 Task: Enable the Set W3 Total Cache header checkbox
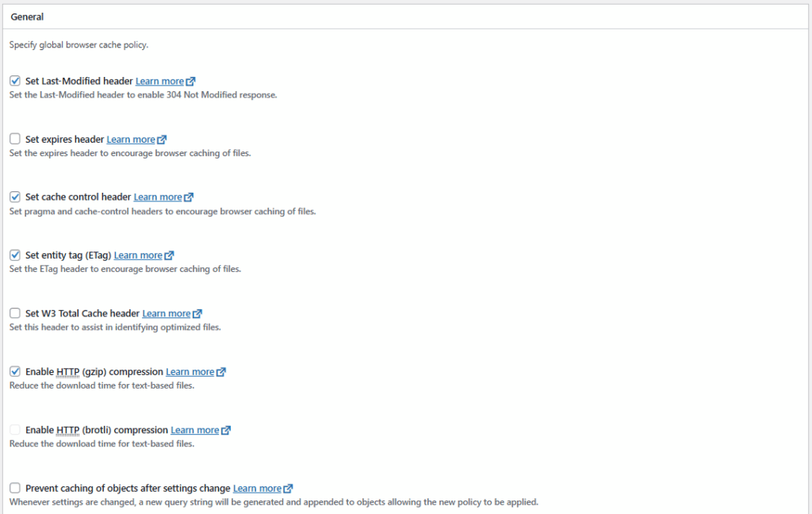[15, 313]
